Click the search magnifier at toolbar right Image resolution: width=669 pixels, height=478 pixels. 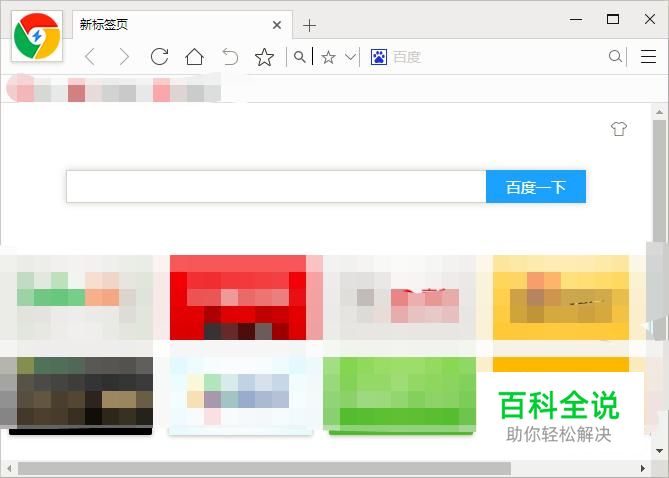(615, 56)
